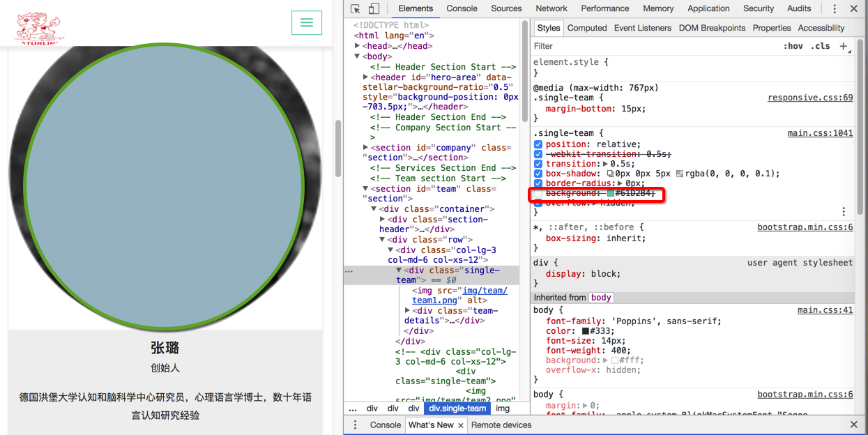Open the Security panel tab
Viewport: 868px width, 435px height.
[x=759, y=8]
